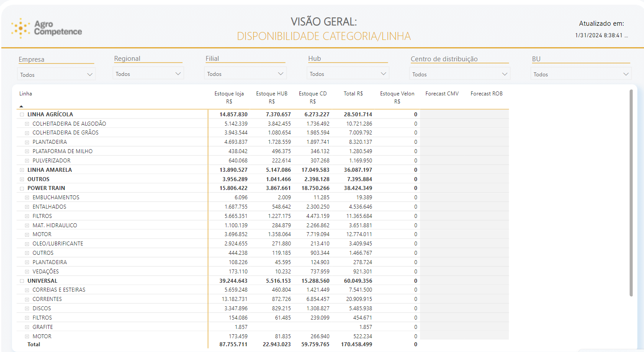Viewport: 644px width, 352px height.
Task: Open the Hub filter dropdown
Action: coord(348,74)
